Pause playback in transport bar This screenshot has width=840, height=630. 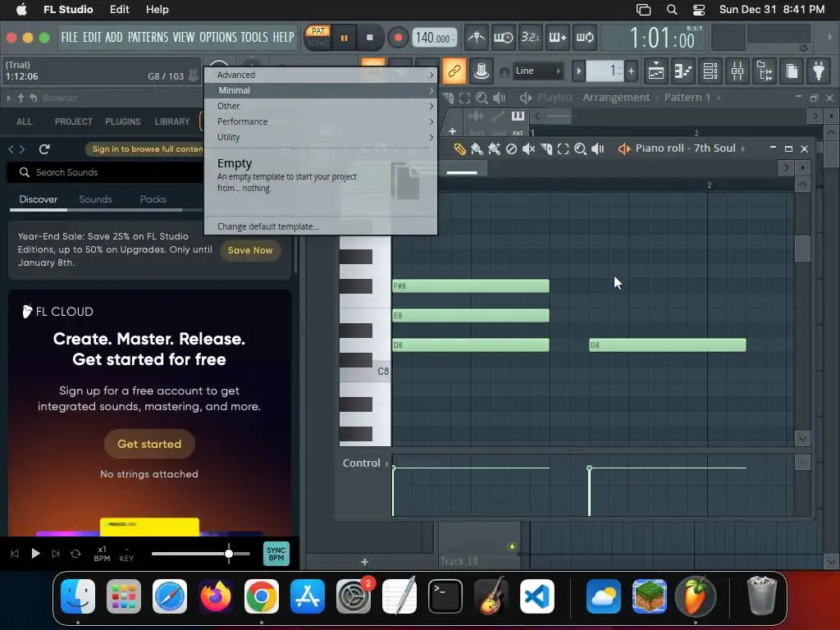344,38
